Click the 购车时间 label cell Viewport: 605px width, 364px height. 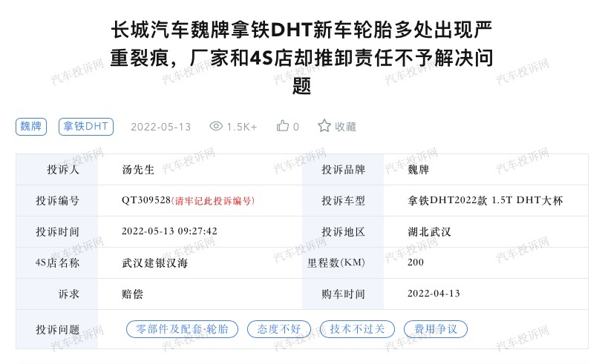click(343, 294)
